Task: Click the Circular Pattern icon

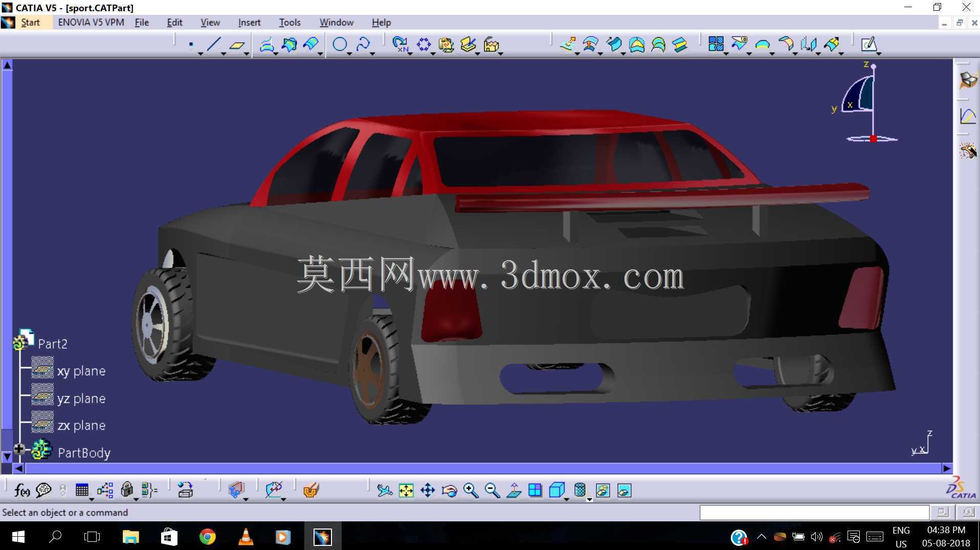Action: (x=424, y=44)
